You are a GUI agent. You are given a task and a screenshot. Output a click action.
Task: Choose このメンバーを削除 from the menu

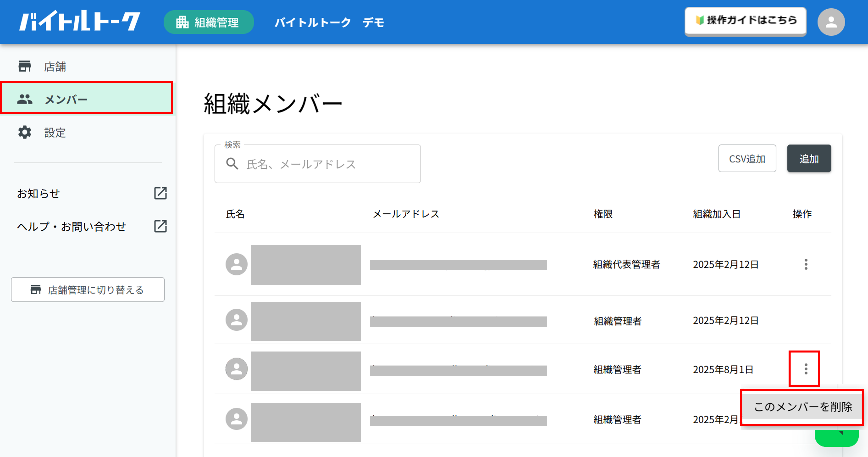(x=802, y=407)
